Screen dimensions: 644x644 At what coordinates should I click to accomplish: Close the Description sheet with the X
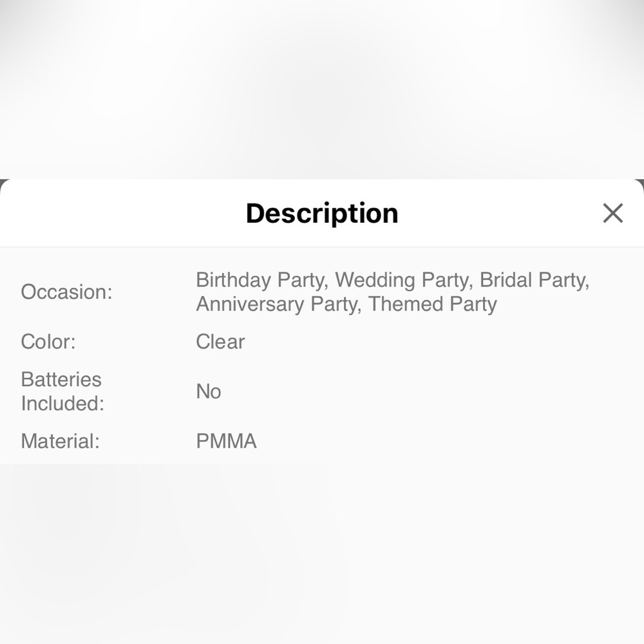click(613, 213)
